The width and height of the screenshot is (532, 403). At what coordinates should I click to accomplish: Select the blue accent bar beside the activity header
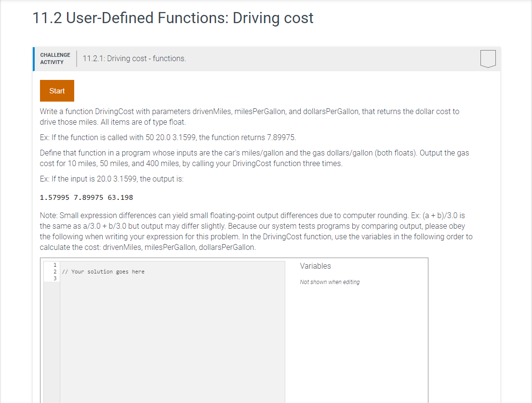pos(33,58)
